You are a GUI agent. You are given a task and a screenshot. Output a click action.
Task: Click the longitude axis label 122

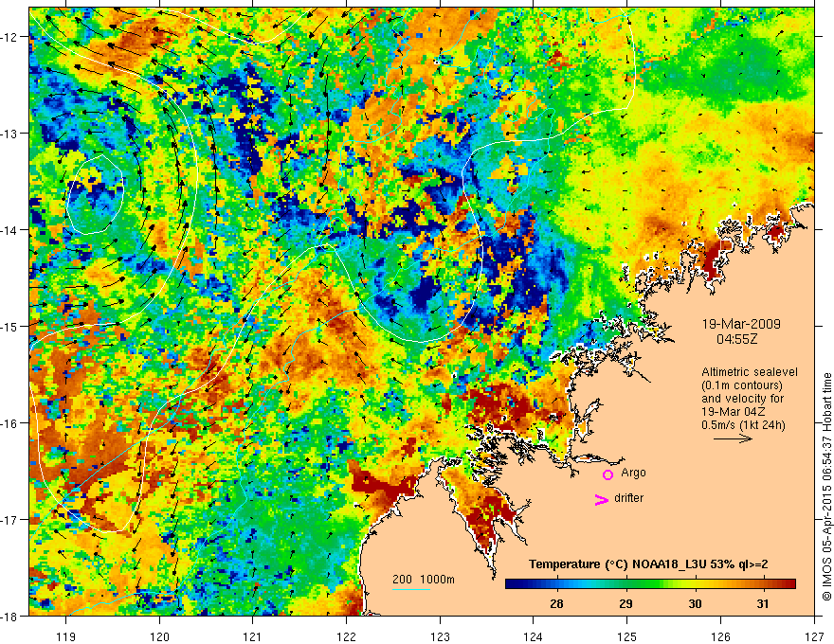(346, 636)
